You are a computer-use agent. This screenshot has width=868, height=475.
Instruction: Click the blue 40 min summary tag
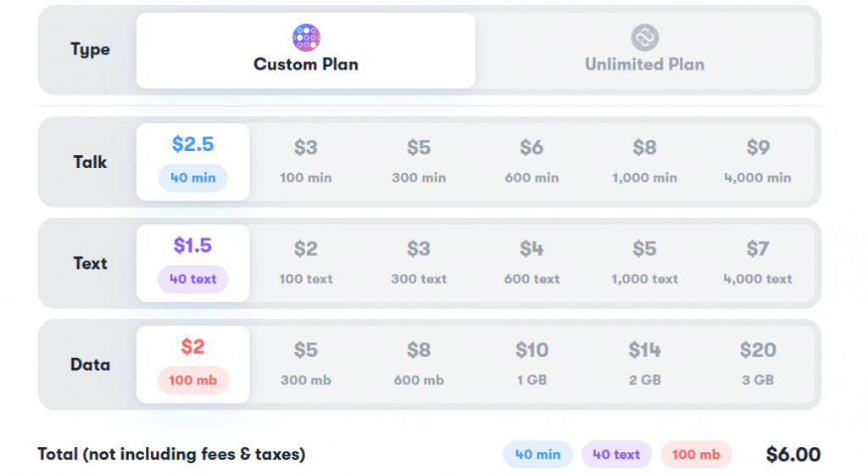point(538,455)
